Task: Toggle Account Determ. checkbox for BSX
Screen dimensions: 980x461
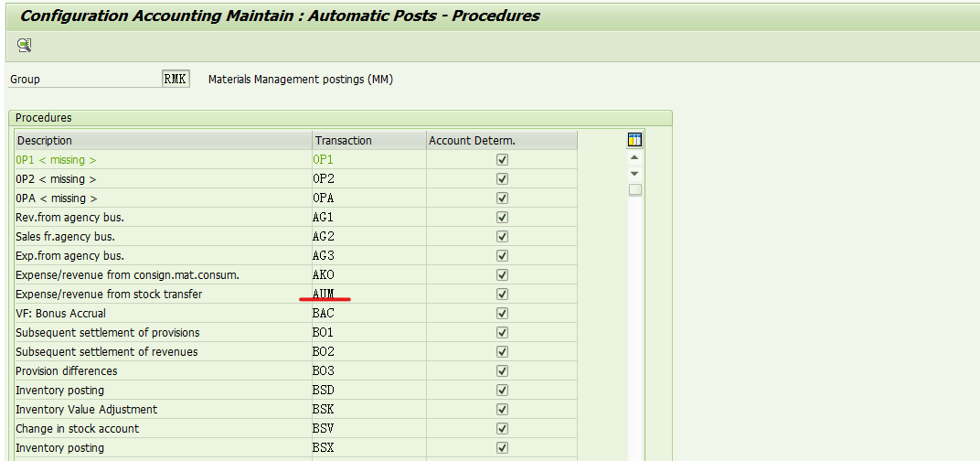Action: pyautogui.click(x=502, y=448)
